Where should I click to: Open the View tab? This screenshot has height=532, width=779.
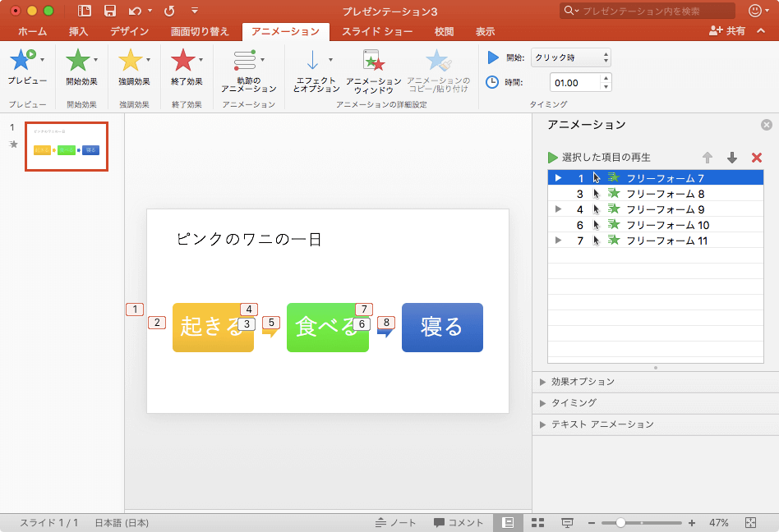485,31
